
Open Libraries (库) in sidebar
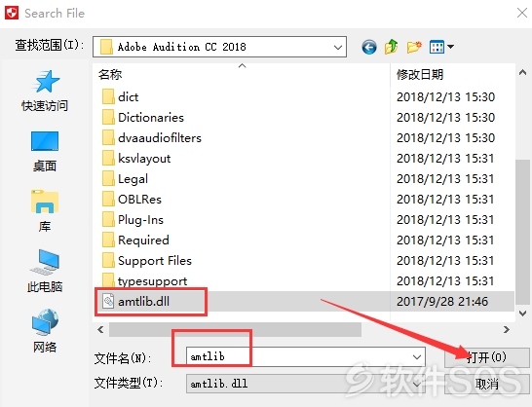[x=45, y=211]
